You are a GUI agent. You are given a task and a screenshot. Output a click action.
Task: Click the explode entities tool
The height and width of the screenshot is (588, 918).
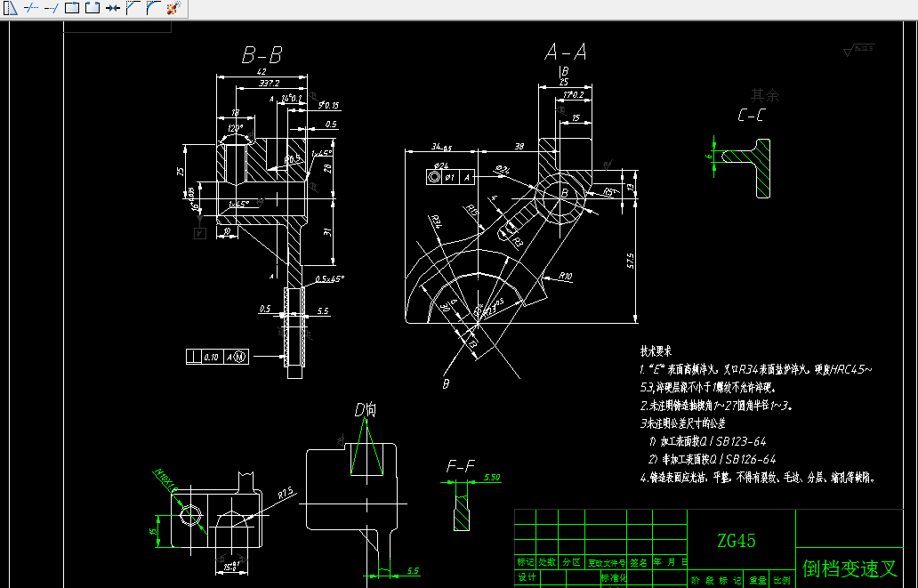point(173,9)
